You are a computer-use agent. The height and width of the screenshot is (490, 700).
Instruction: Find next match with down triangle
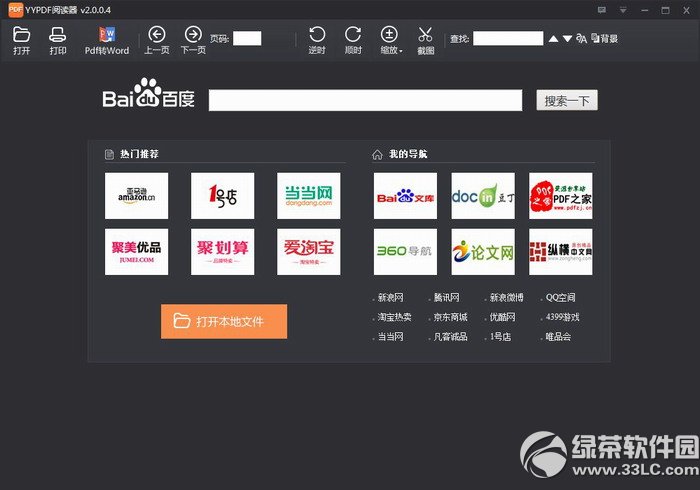[x=567, y=39]
